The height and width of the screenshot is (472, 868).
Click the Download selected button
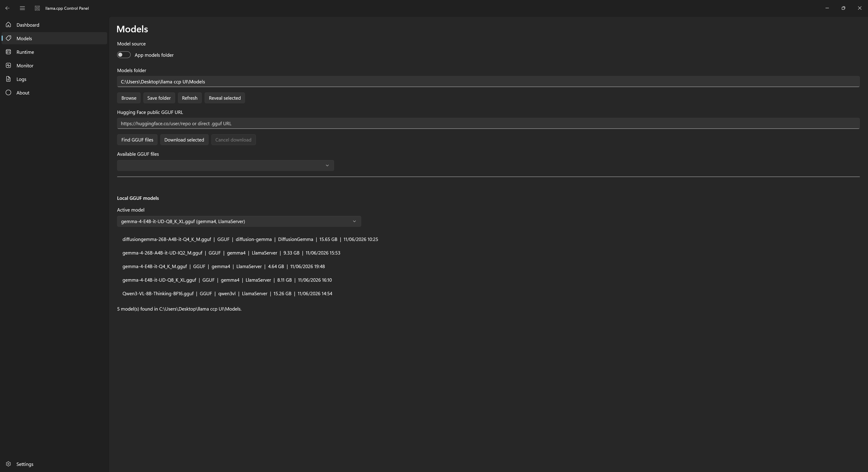(184, 140)
